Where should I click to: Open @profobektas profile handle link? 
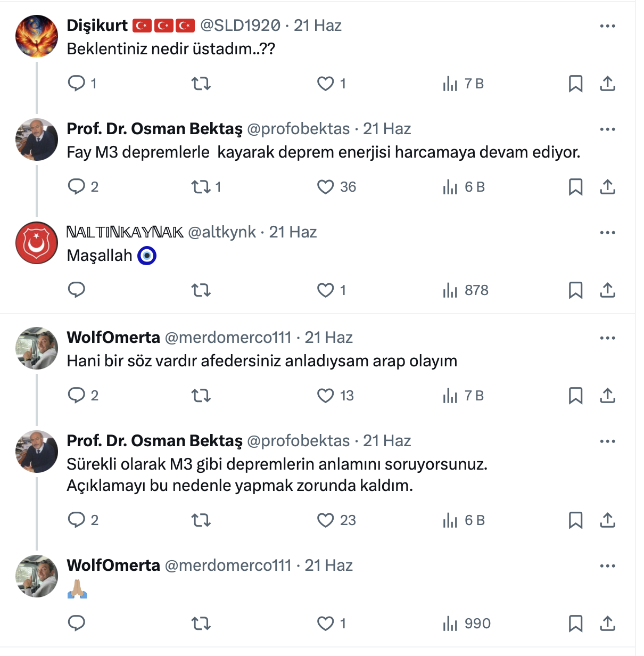[299, 129]
